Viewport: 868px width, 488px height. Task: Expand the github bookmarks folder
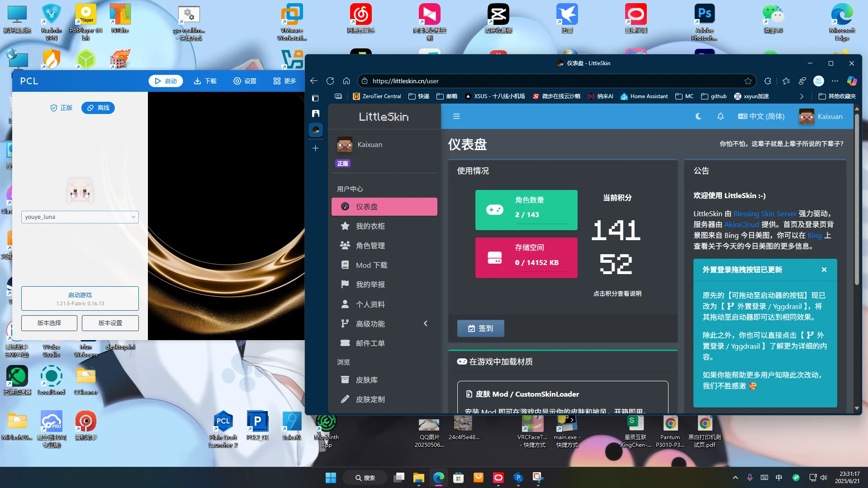pos(714,96)
